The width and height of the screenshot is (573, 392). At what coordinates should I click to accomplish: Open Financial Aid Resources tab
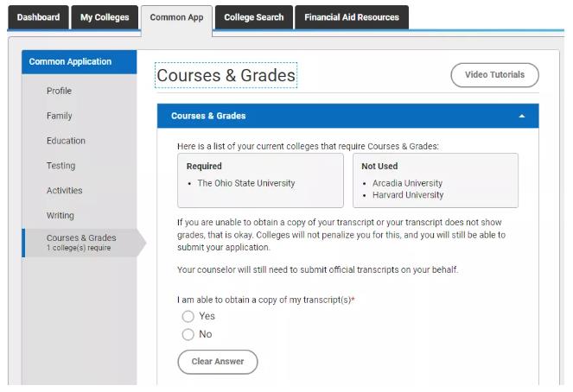click(352, 17)
